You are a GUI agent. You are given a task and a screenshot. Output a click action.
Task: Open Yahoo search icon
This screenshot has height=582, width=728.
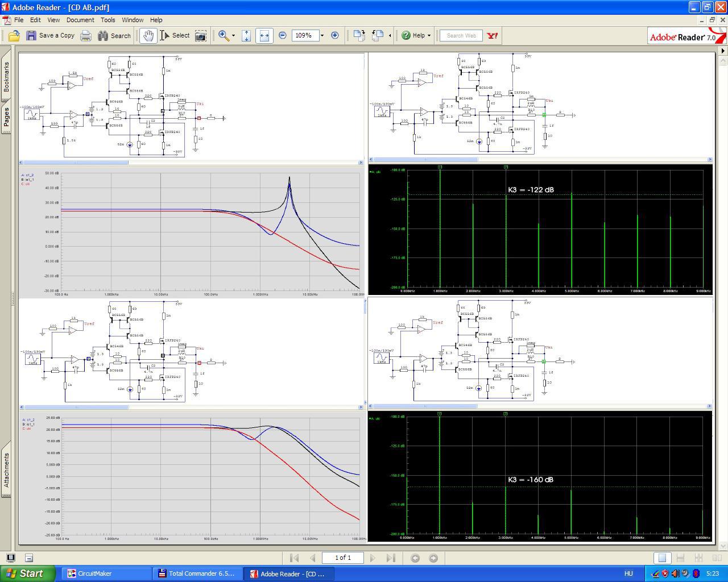click(x=493, y=35)
